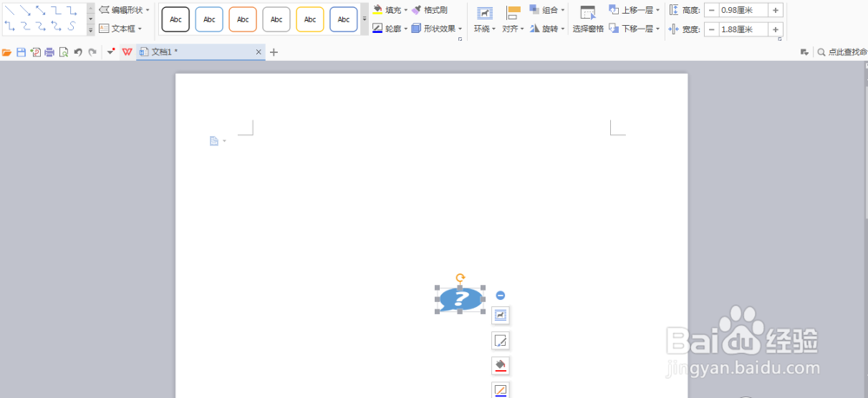This screenshot has height=398, width=868.
Task: Apply the dark blue outline Abc style
Action: pos(344,19)
